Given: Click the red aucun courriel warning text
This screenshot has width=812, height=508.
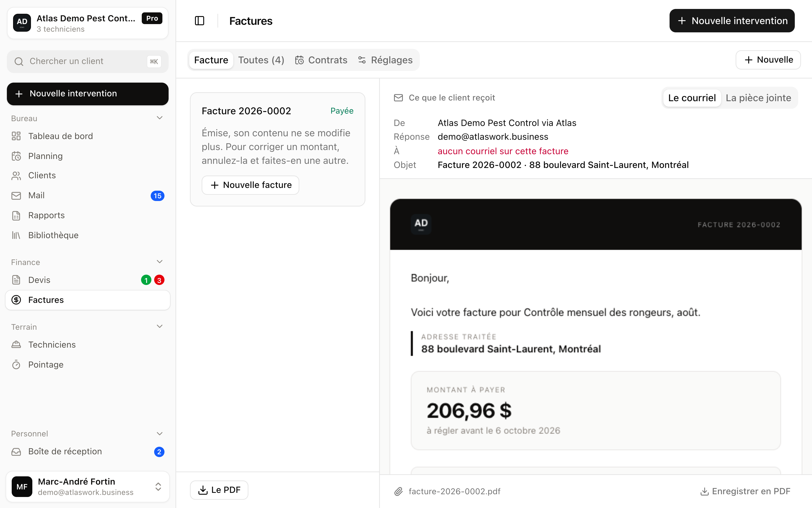Looking at the screenshot, I should 503,151.
